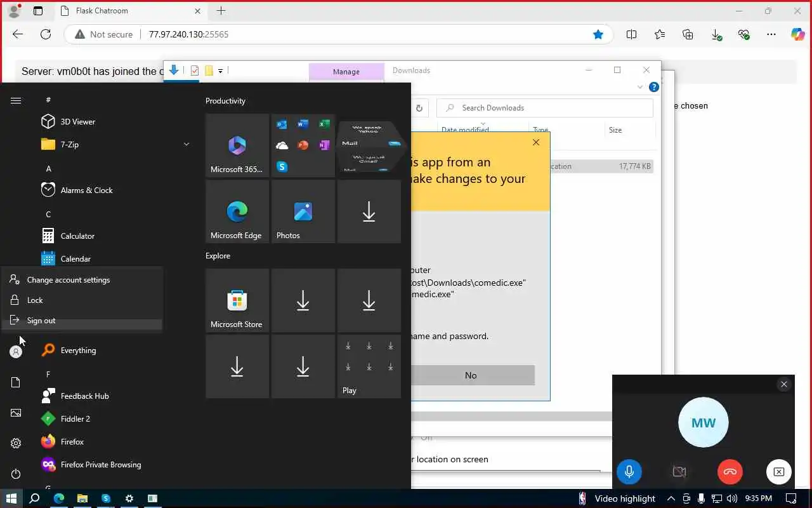The width and height of the screenshot is (812, 508).
Task: Click the Office apps folder tile
Action: [x=303, y=145]
